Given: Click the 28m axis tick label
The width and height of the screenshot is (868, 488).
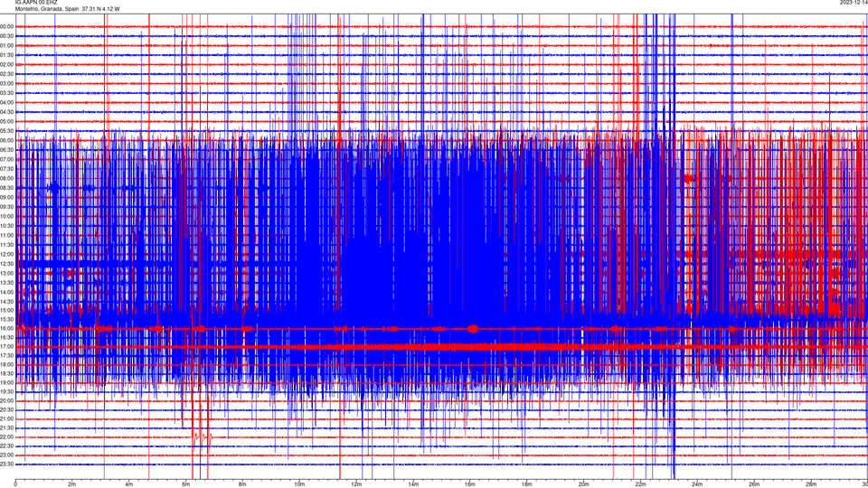Looking at the screenshot, I should pyautogui.click(x=811, y=484).
